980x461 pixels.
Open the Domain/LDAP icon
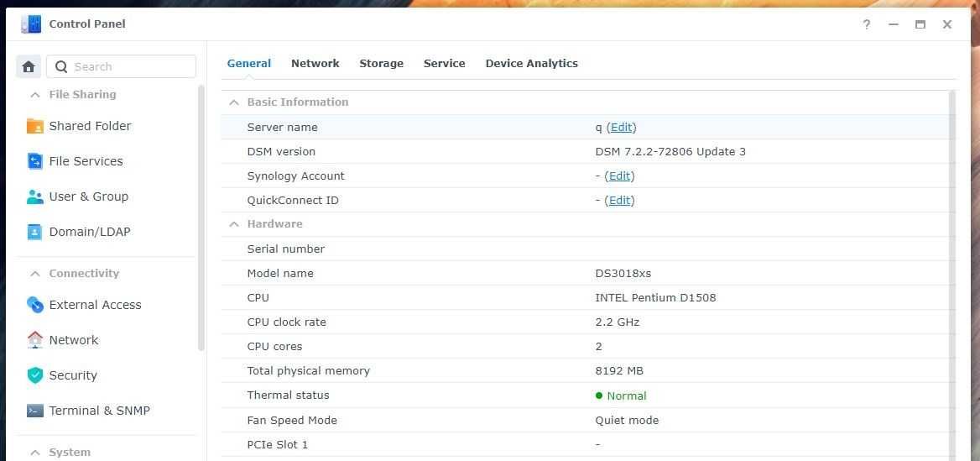click(35, 232)
